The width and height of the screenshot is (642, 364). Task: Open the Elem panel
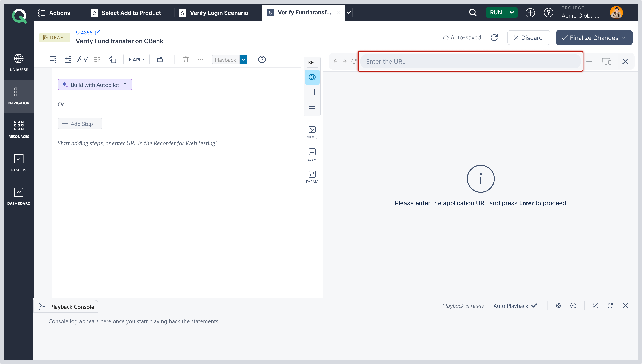(x=312, y=154)
